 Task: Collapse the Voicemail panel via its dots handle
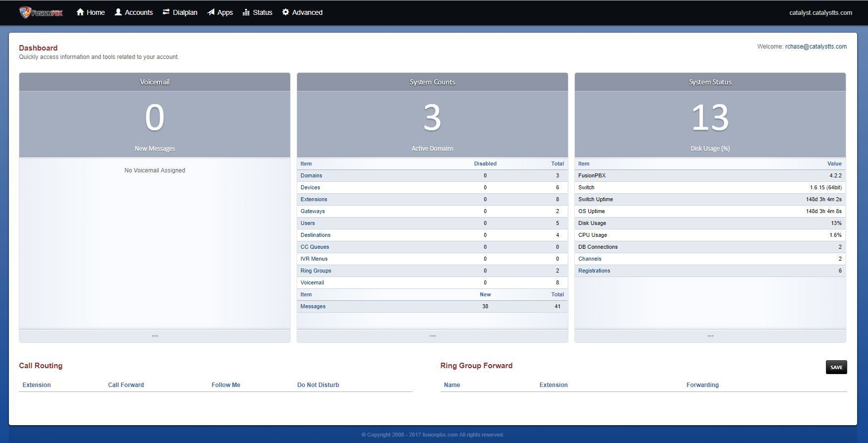(155, 336)
